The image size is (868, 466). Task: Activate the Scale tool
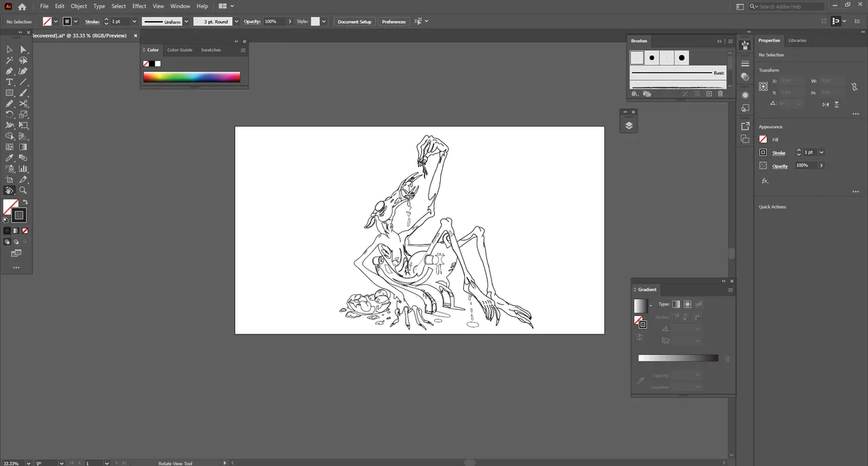tap(23, 115)
